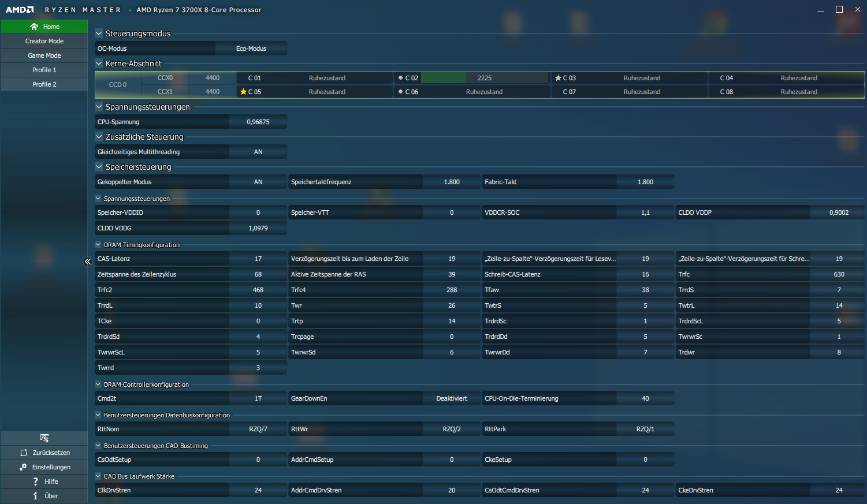Viewport: 867px width, 504px height.
Task: Click the Über info icon
Action: tap(35, 496)
